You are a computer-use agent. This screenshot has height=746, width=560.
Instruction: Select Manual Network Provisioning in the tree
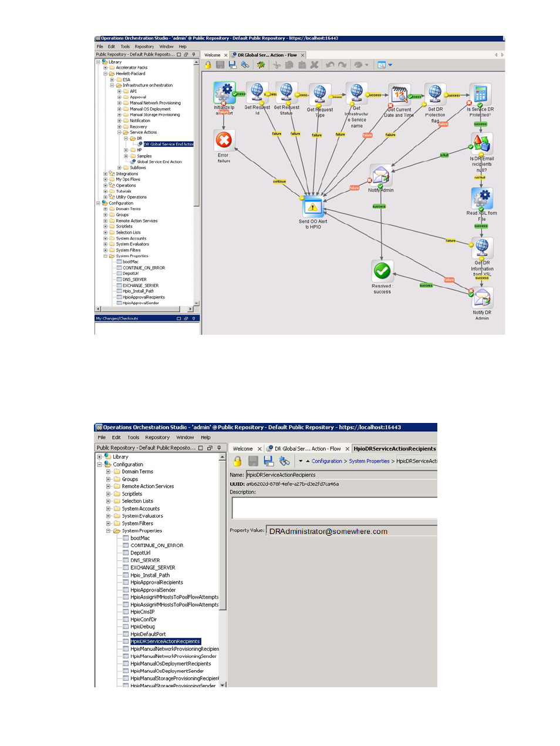[155, 103]
